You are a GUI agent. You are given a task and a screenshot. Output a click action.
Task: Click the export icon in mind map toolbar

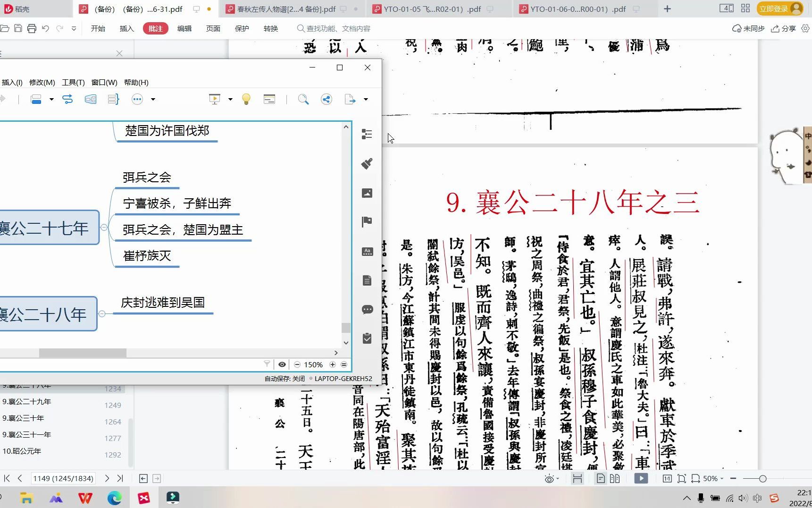350,99
